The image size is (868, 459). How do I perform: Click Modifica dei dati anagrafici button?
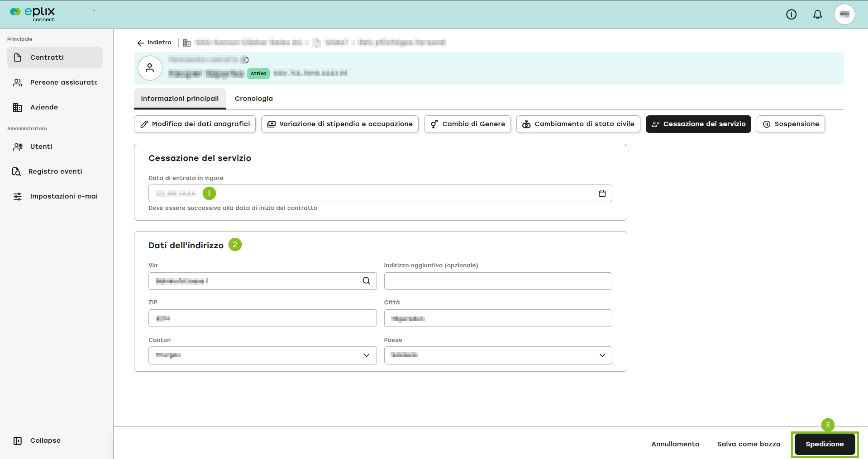[x=195, y=124]
